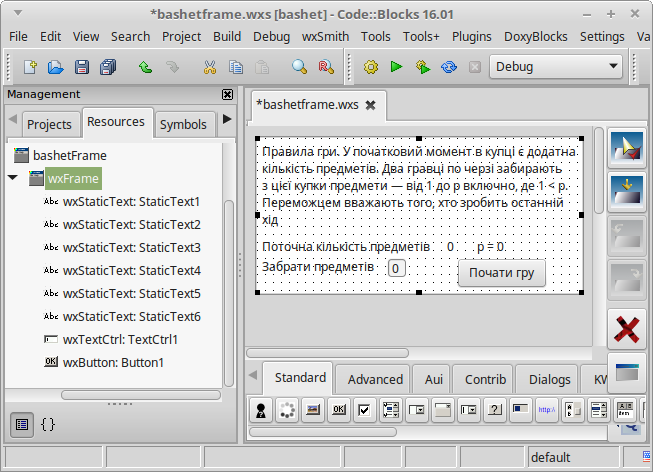Click the New file toolbar icon
The width and height of the screenshot is (653, 472).
click(30, 67)
